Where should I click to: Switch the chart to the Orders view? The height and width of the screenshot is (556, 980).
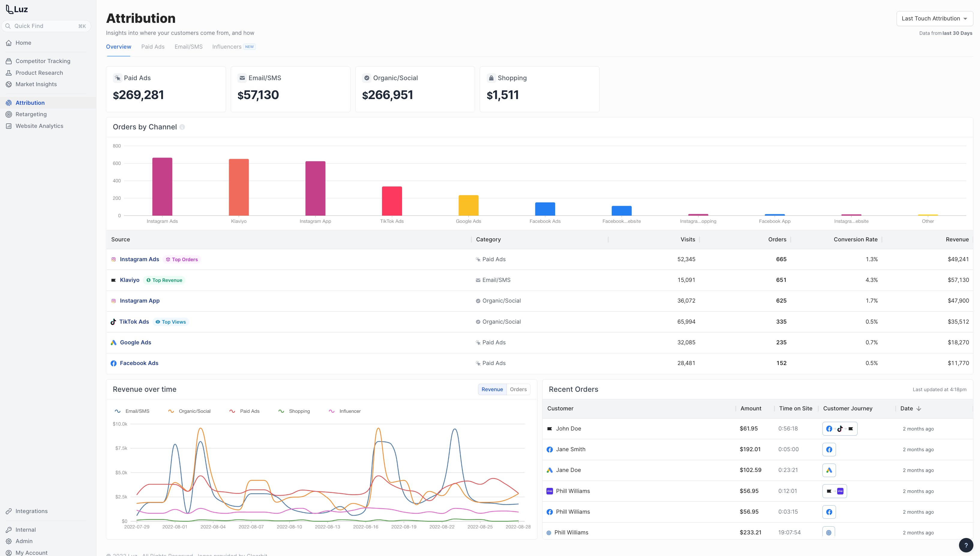click(518, 389)
